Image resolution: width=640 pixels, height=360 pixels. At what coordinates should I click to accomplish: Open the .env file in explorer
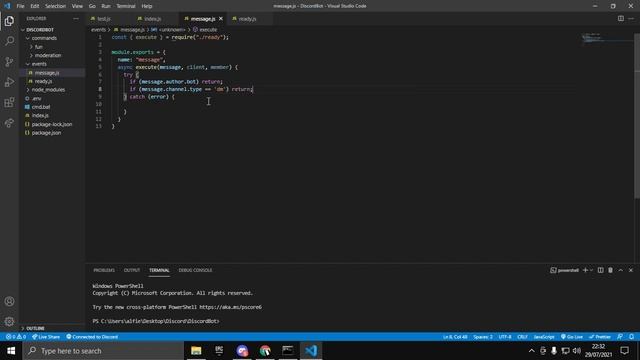52,98
